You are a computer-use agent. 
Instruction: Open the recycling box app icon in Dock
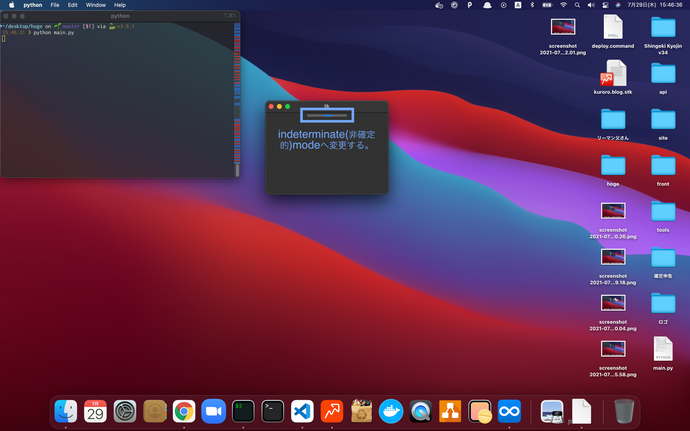pyautogui.click(x=361, y=411)
